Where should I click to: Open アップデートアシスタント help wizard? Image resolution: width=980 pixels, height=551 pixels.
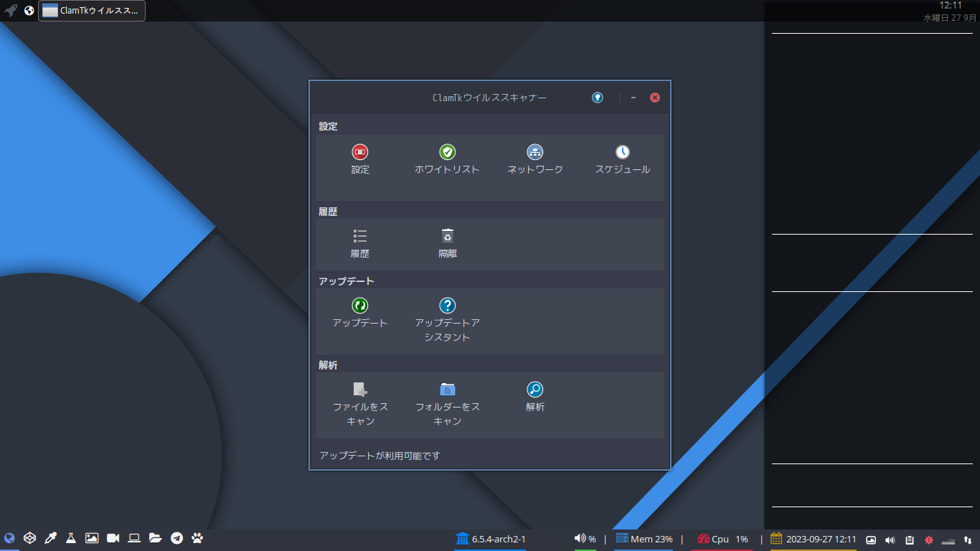(448, 306)
